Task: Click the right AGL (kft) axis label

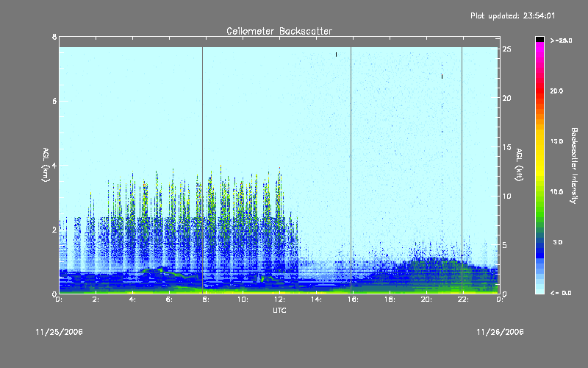Action: click(520, 165)
